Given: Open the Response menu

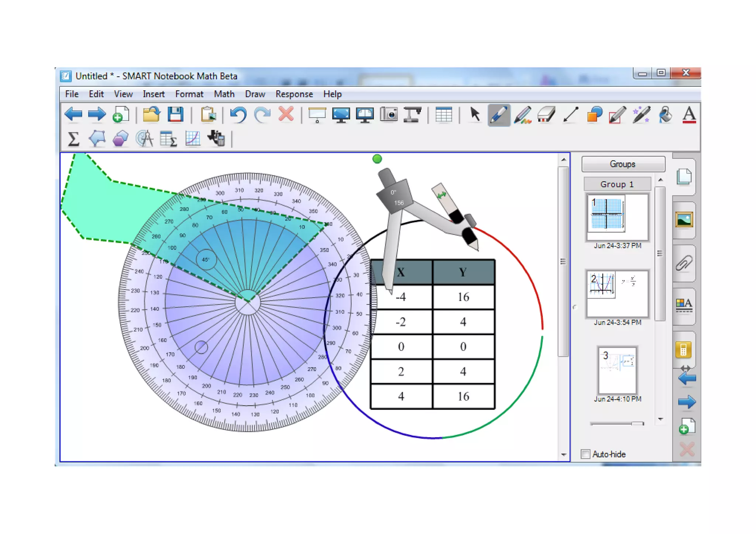Looking at the screenshot, I should click(x=294, y=94).
